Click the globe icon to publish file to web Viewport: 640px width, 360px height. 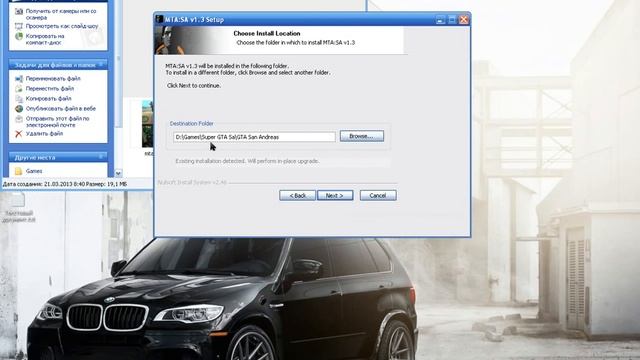19,109
